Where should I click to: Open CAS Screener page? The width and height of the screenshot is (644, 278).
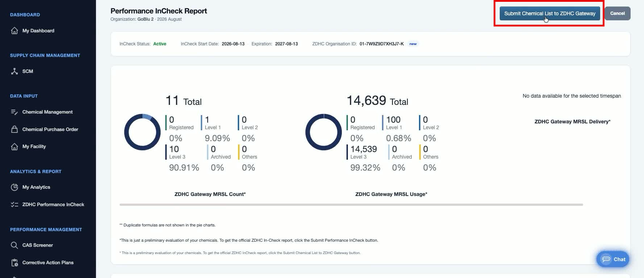click(x=38, y=245)
